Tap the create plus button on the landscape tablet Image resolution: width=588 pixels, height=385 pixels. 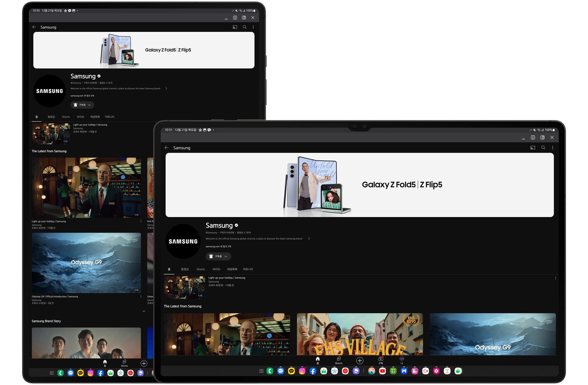[360, 361]
